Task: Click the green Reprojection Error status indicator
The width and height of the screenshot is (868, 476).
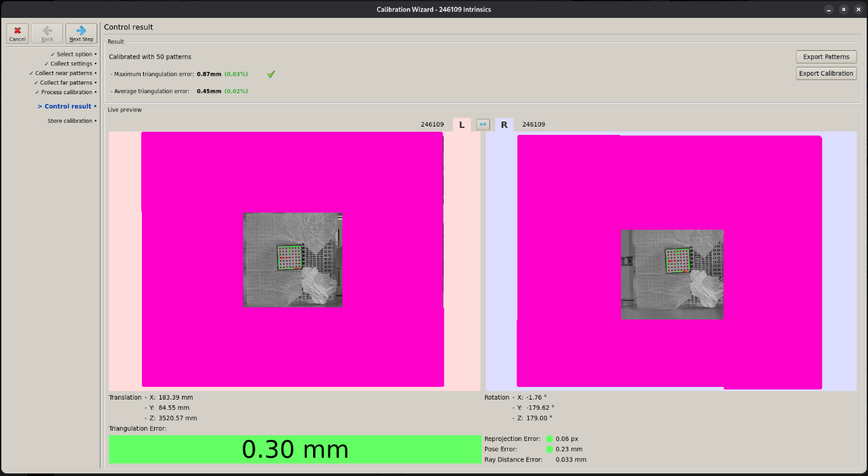Action: 549,439
